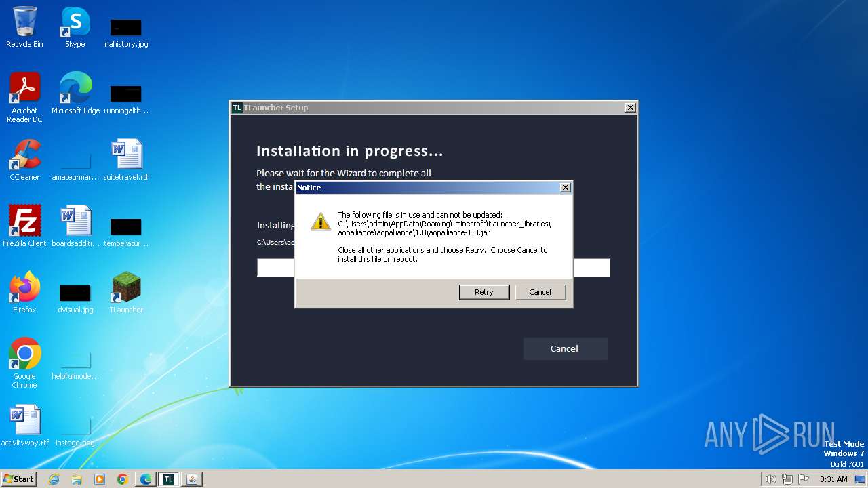This screenshot has width=868, height=488.
Task: Click the warning icon in Notice dialog
Action: (x=320, y=222)
